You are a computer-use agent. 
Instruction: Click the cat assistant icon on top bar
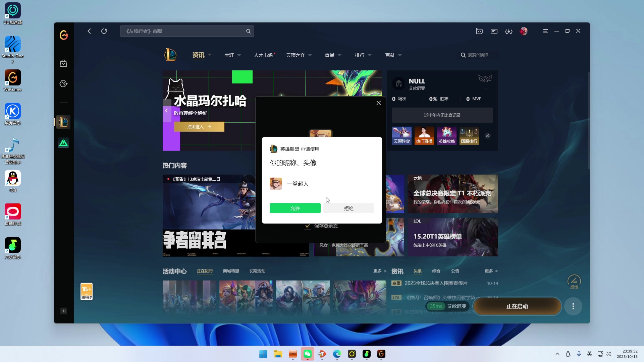pyautogui.click(x=479, y=31)
